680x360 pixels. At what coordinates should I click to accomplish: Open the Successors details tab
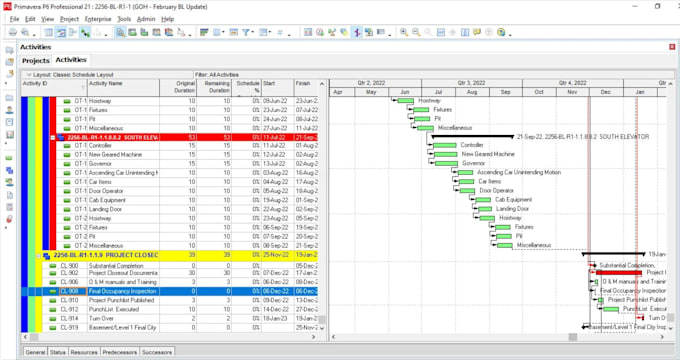(157, 352)
